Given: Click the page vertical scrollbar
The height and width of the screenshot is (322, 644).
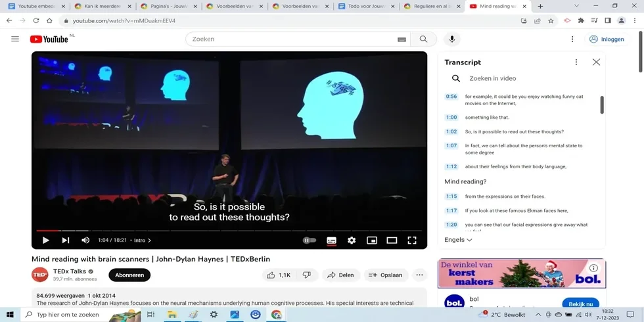Looking at the screenshot, I should click(x=640, y=51).
